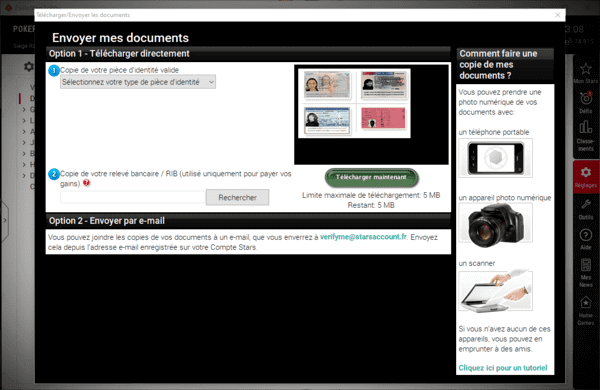Expand the background tree row starting with 'L'
The height and width of the screenshot is (390, 600).
point(24,121)
